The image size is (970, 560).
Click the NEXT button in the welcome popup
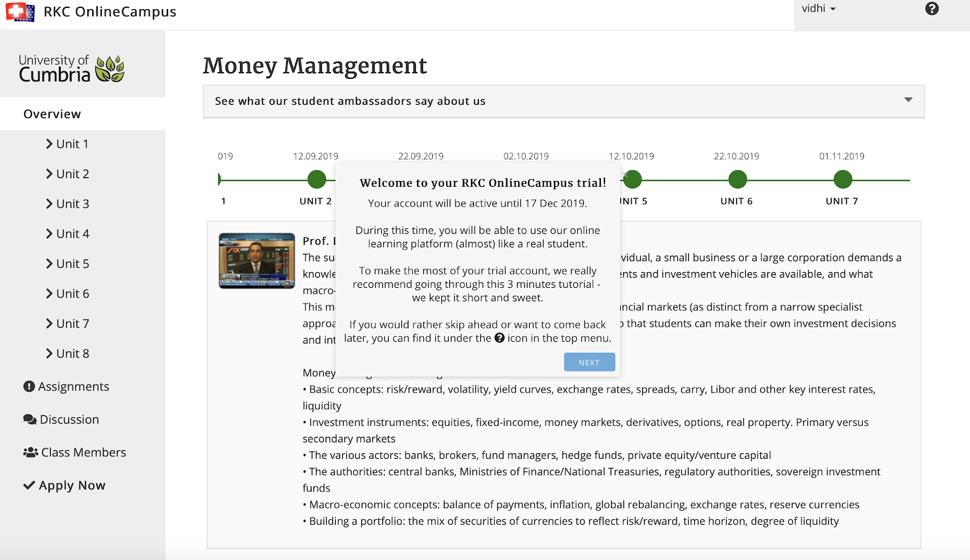pos(589,362)
